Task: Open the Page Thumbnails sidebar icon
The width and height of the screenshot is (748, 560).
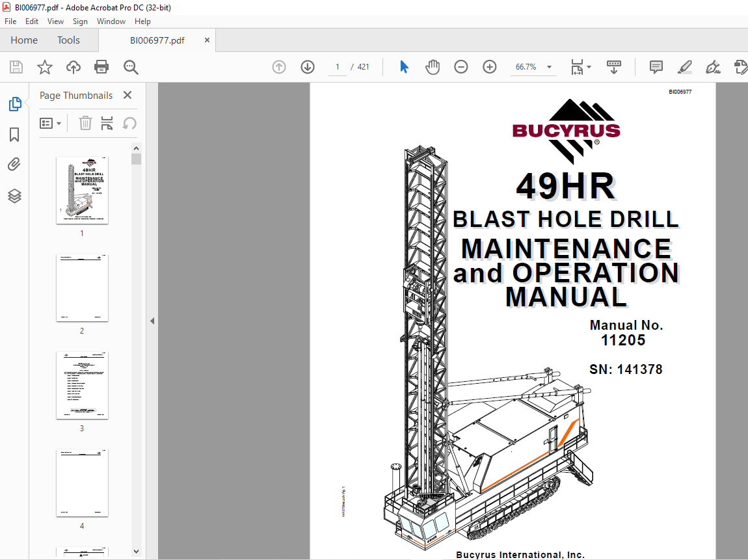Action: pyautogui.click(x=15, y=104)
